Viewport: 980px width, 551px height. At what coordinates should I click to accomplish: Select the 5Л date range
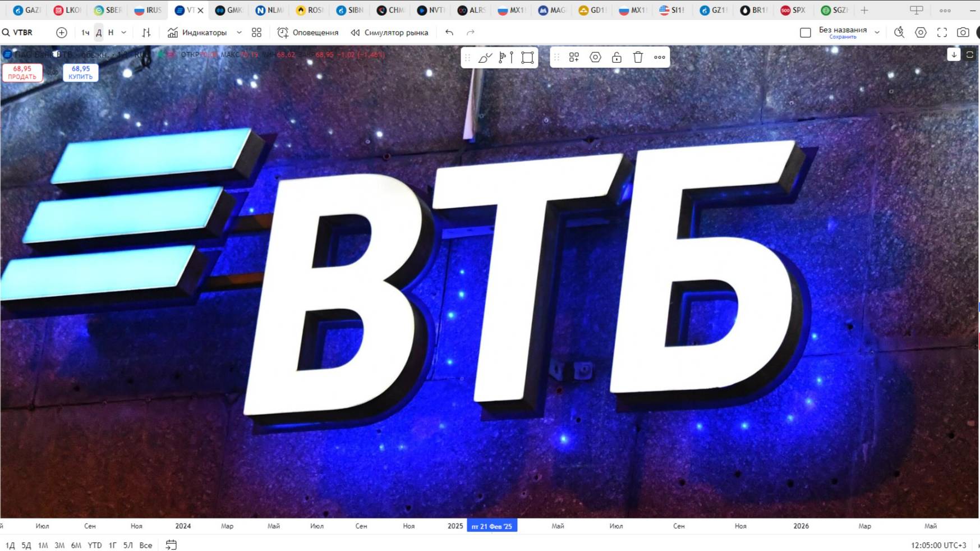128,545
